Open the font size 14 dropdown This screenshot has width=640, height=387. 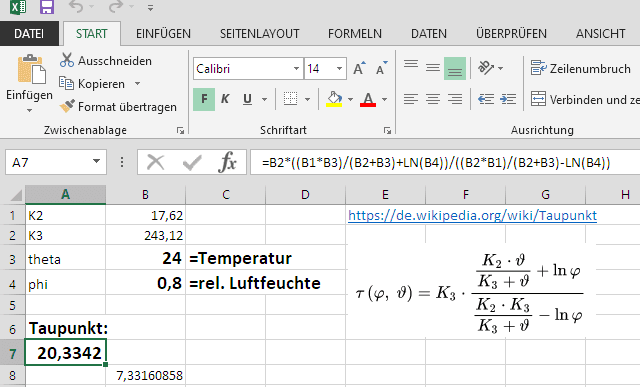(339, 68)
